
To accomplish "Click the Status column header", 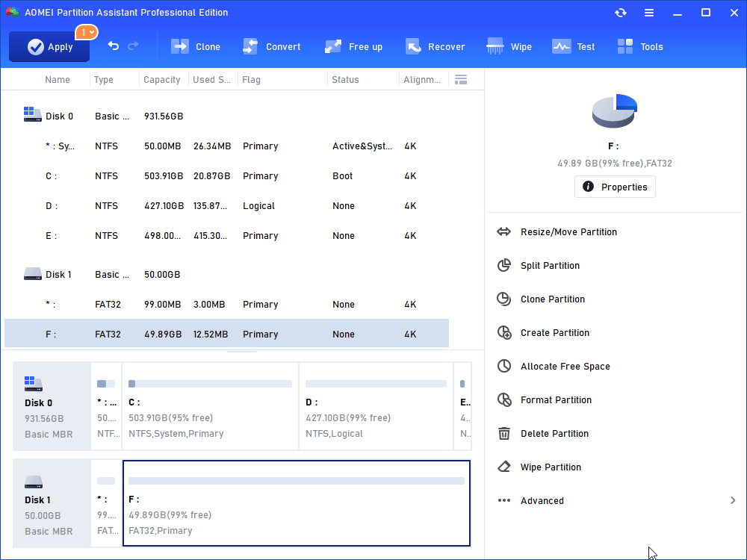I will tap(345, 80).
